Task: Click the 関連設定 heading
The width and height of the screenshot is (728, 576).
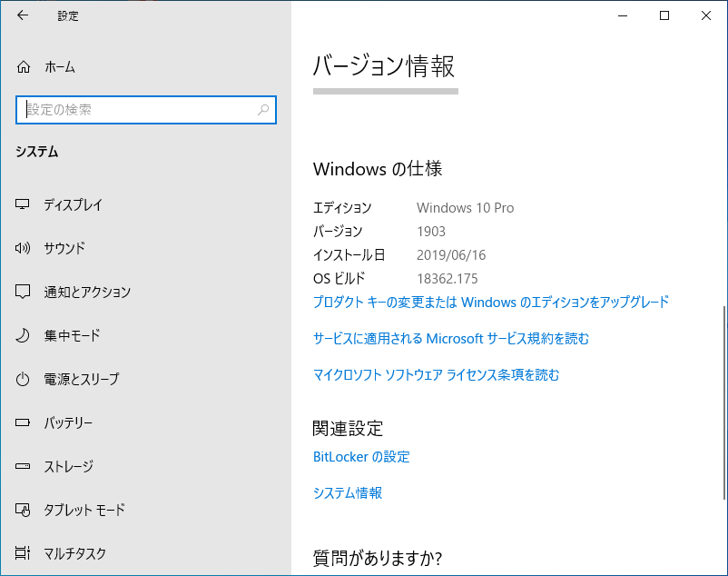Action: coord(348,428)
